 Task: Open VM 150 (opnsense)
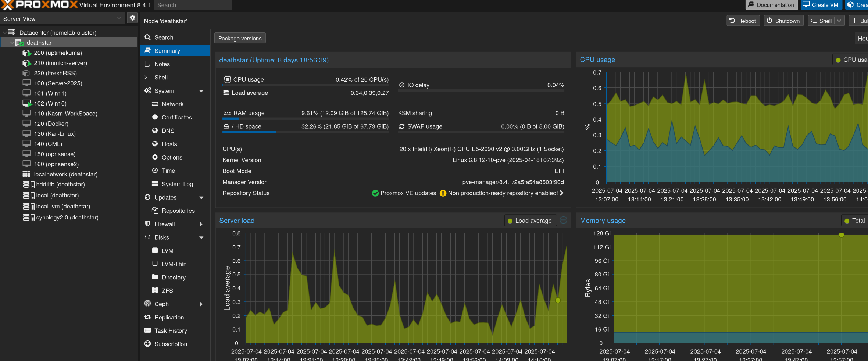click(54, 154)
